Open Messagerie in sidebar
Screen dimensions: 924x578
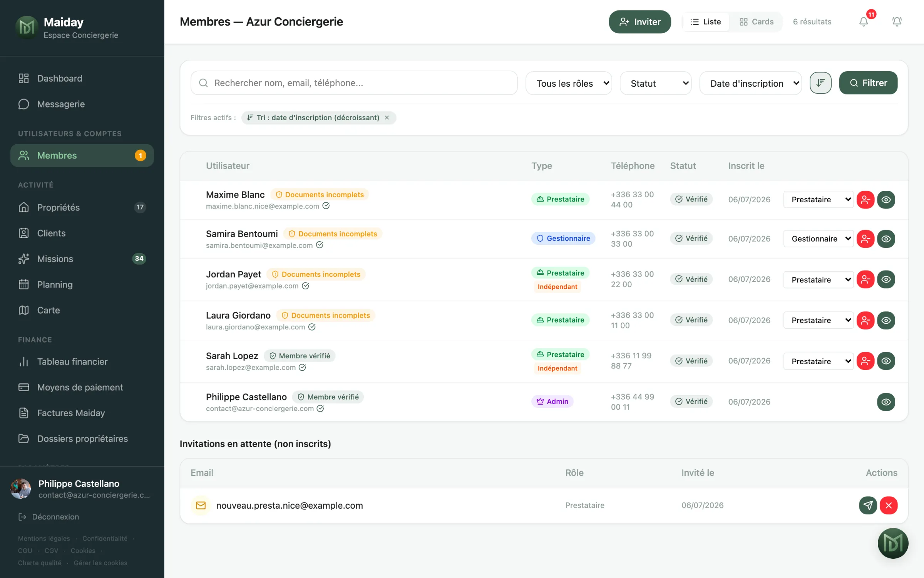82,104
